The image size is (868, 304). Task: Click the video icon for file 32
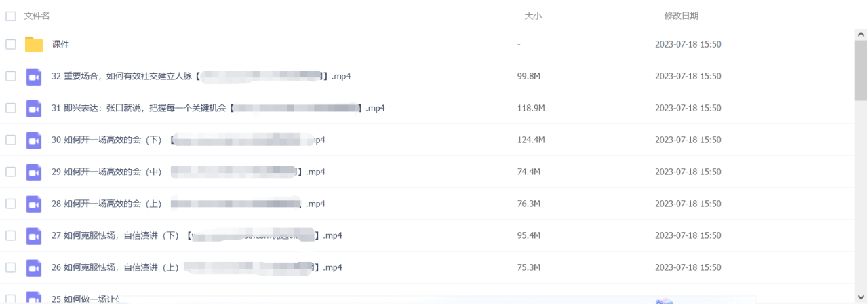click(x=34, y=77)
